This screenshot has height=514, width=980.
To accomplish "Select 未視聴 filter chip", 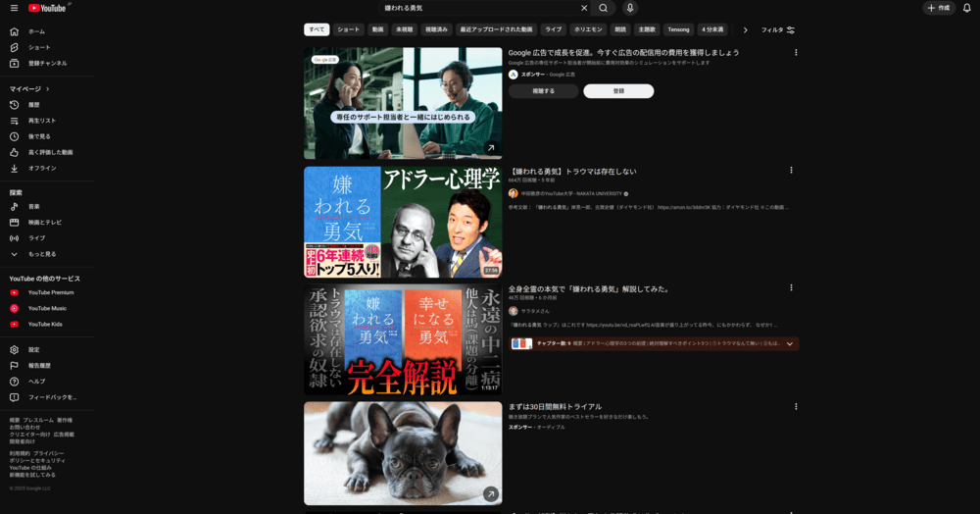I will [405, 29].
